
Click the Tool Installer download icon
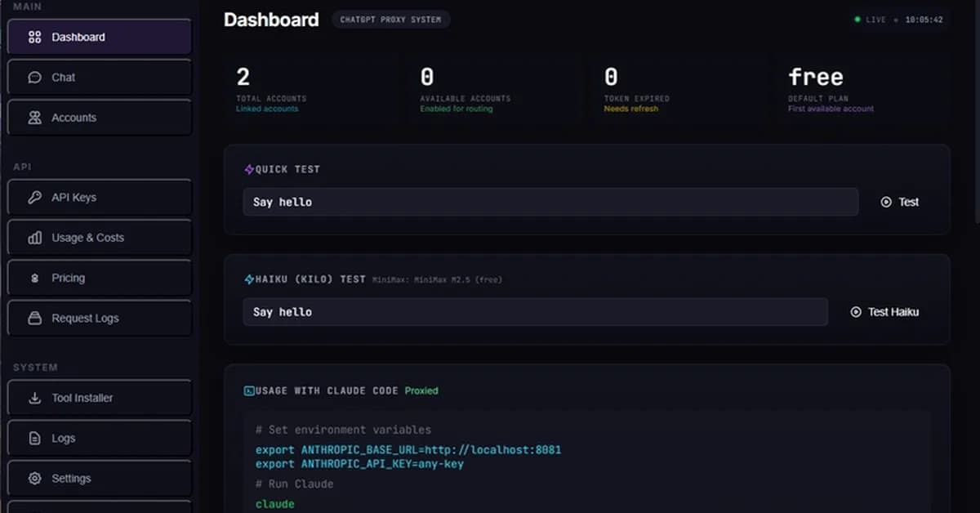click(33, 398)
